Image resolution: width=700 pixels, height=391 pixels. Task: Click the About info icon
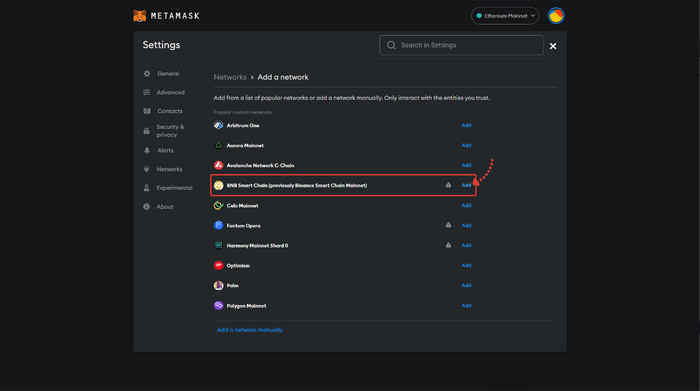146,207
